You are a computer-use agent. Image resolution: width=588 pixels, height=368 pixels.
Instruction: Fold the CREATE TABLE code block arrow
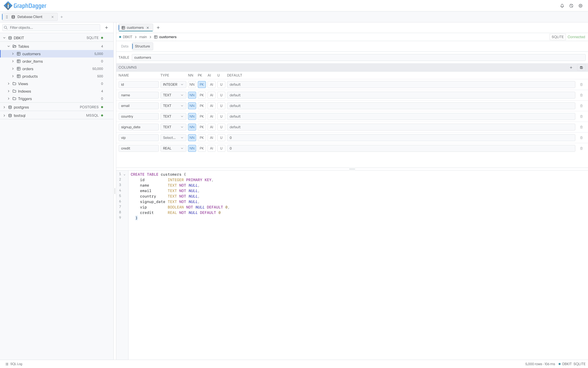pyautogui.click(x=125, y=175)
